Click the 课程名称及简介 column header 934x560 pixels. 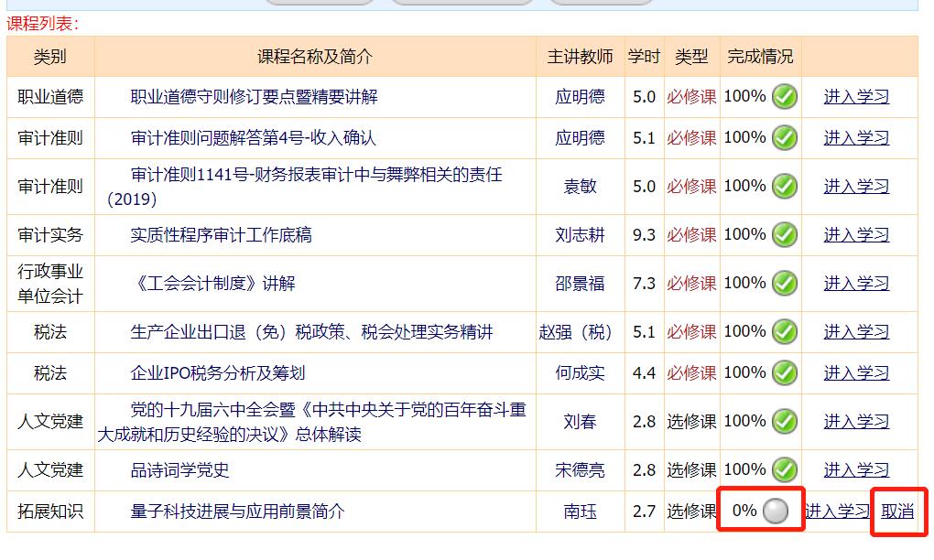pyautogui.click(x=315, y=57)
